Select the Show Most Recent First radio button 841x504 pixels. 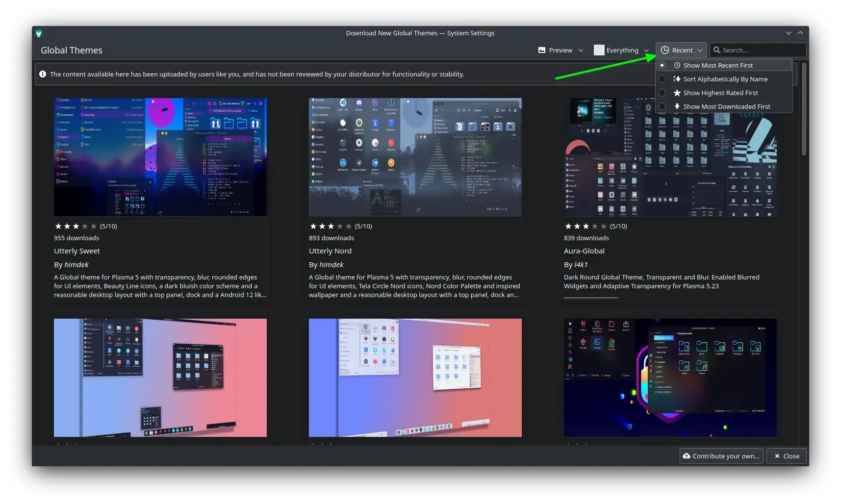pos(662,65)
